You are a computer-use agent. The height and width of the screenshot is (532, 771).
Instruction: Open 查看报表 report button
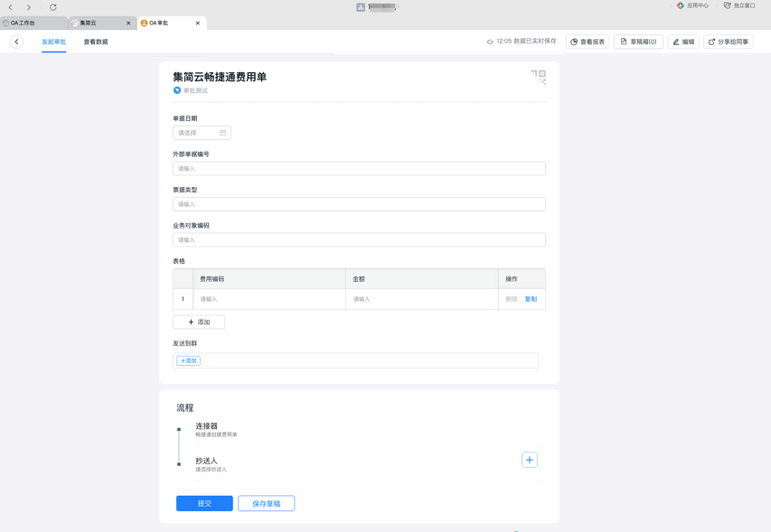[588, 42]
